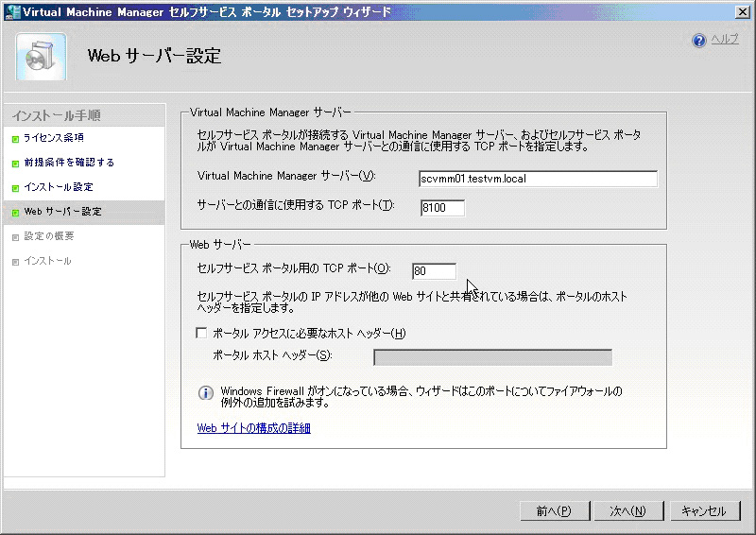Image resolution: width=756 pixels, height=535 pixels.
Task: Click the green marker beside ライセンス条項
Action: click(x=15, y=139)
